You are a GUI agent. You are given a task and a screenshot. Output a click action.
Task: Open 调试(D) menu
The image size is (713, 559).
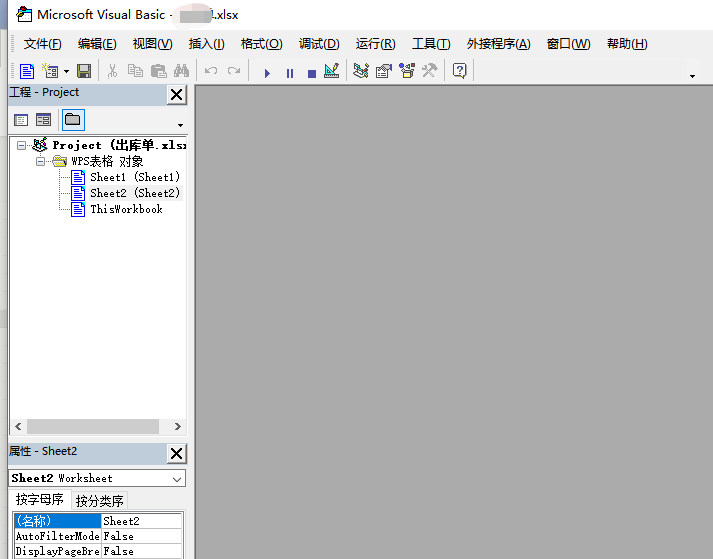(x=319, y=44)
